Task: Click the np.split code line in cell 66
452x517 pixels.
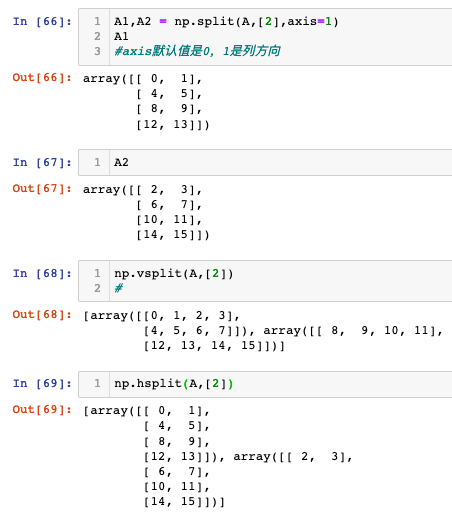Action: [226, 22]
